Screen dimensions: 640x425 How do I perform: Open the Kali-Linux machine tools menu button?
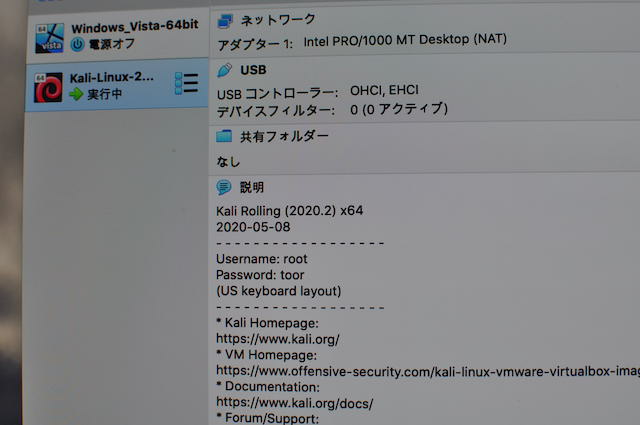point(187,83)
